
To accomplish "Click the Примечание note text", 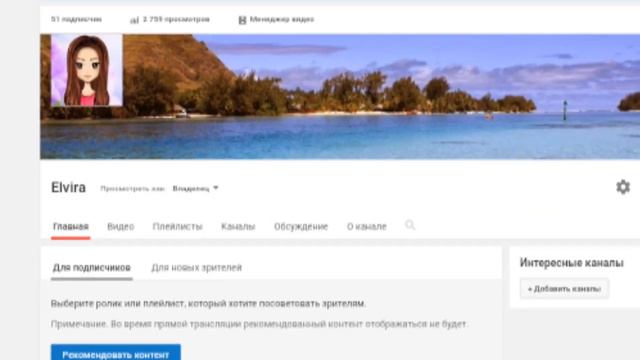I will pos(259,324).
